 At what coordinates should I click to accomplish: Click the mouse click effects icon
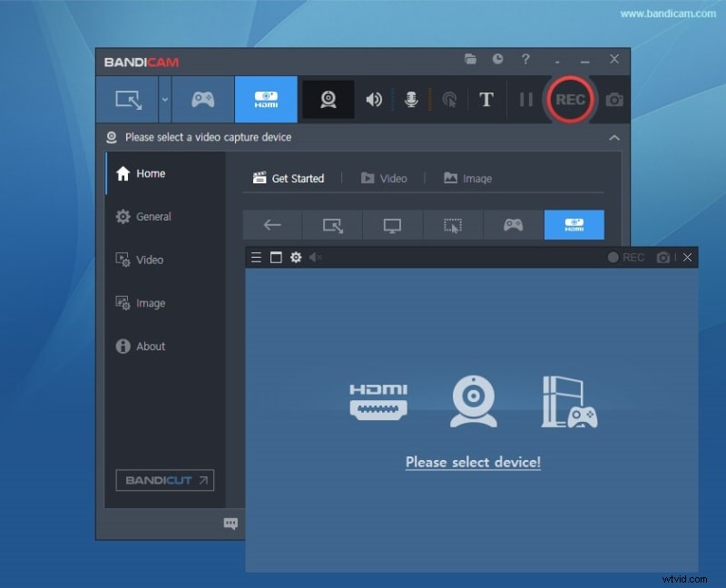tap(448, 100)
